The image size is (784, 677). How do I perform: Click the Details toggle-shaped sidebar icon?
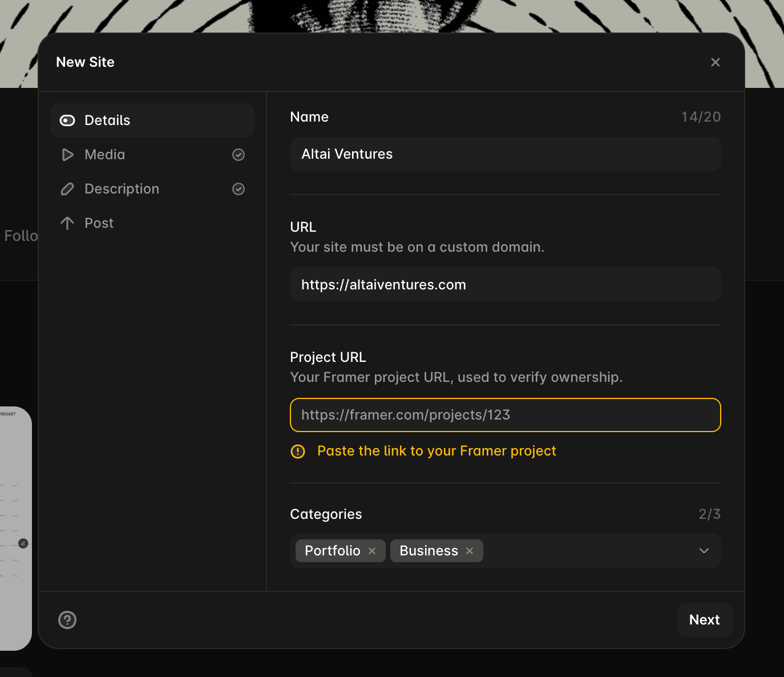(x=67, y=120)
